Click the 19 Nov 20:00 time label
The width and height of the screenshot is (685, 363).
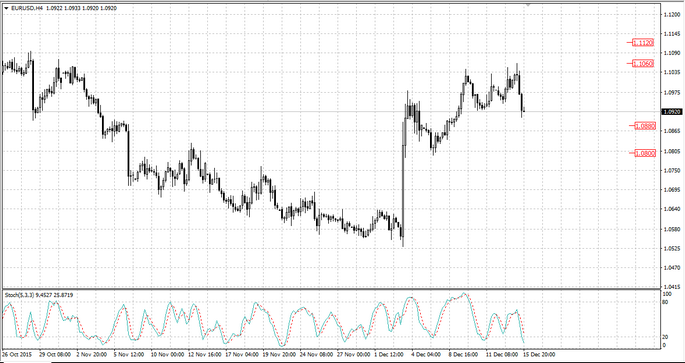pos(277,354)
